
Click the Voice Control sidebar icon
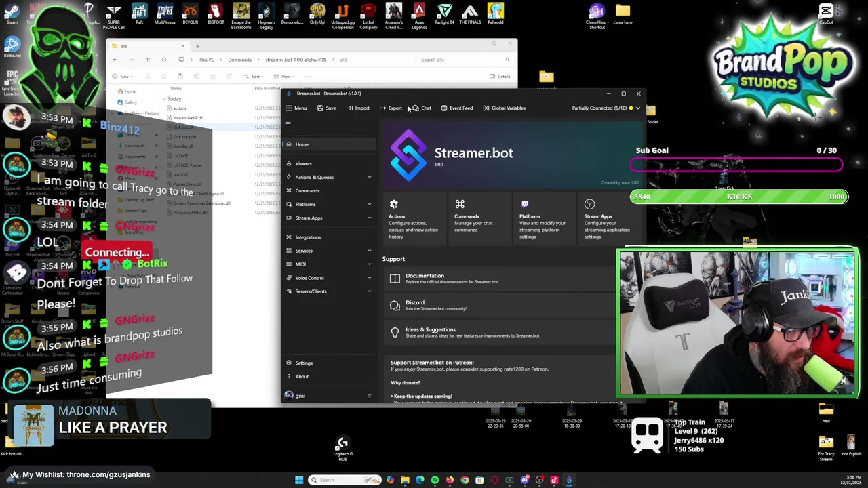click(289, 278)
